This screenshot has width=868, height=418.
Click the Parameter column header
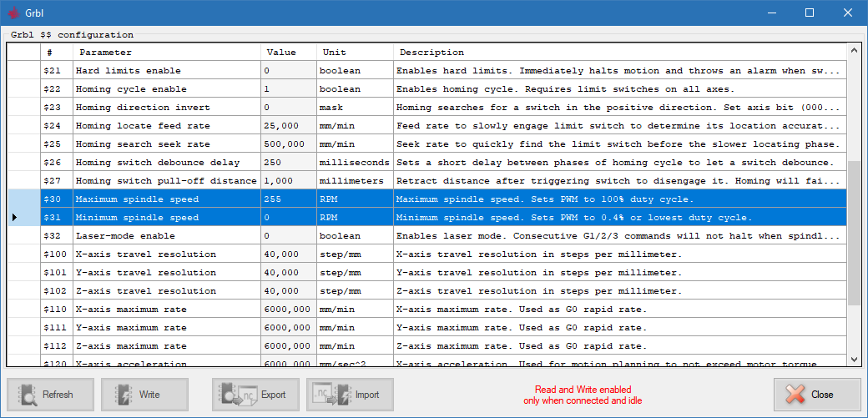tap(167, 53)
